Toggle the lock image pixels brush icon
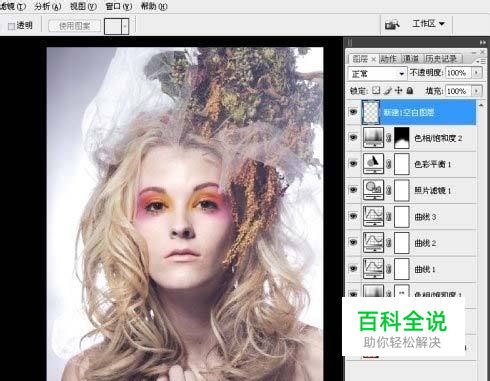The image size is (490, 381). tap(387, 90)
